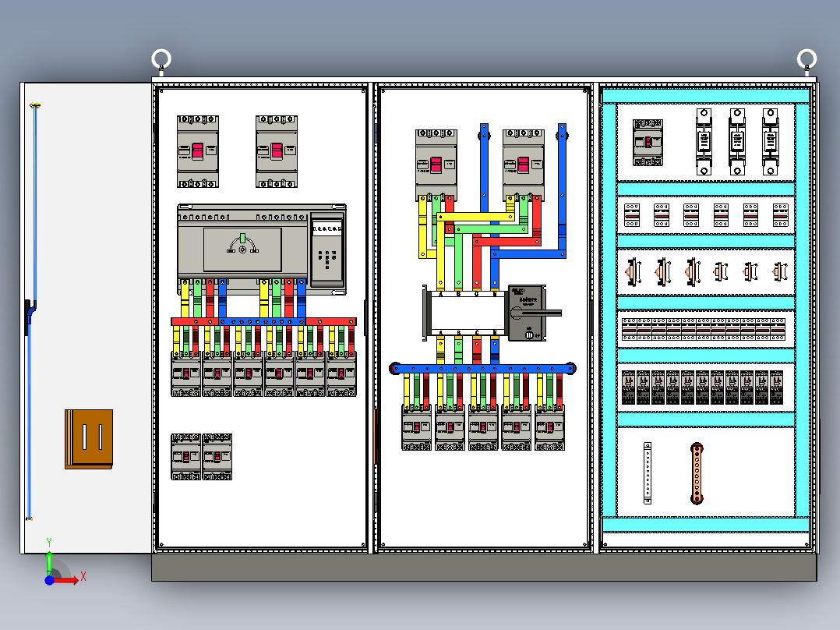Pick the horizontal red-blue busbar in first panel
The width and height of the screenshot is (840, 630).
[263, 322]
